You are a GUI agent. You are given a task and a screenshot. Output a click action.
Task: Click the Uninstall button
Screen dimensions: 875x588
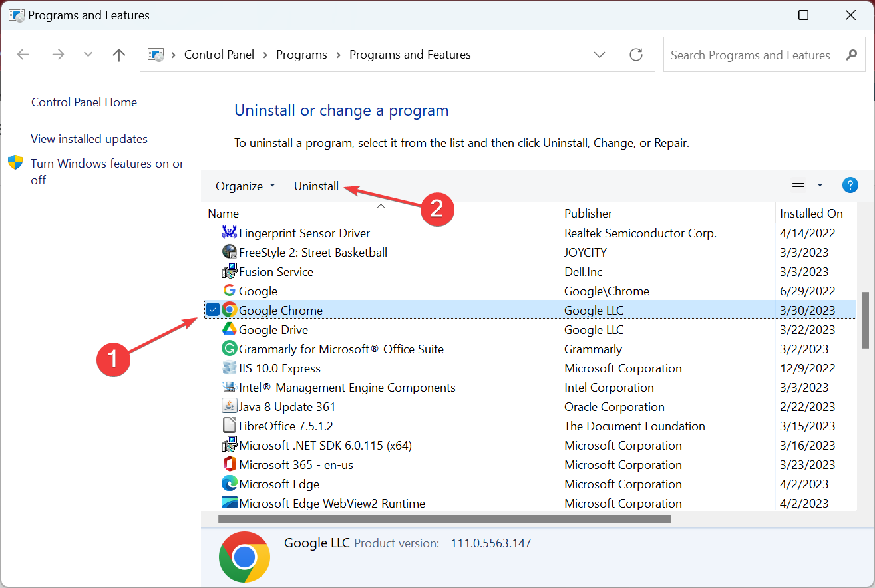[316, 186]
